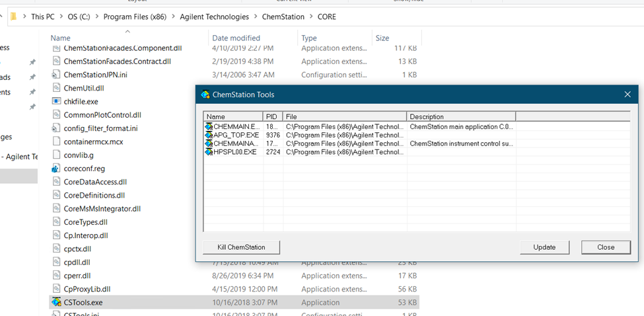Select the CpProxyLib.dll file icon
Screen dimensions: 644x316
(56, 289)
